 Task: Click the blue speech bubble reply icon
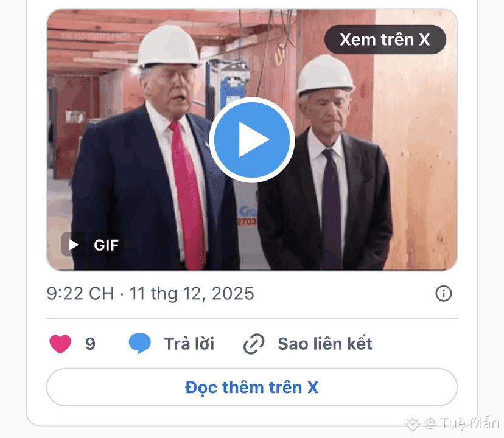[x=139, y=344]
